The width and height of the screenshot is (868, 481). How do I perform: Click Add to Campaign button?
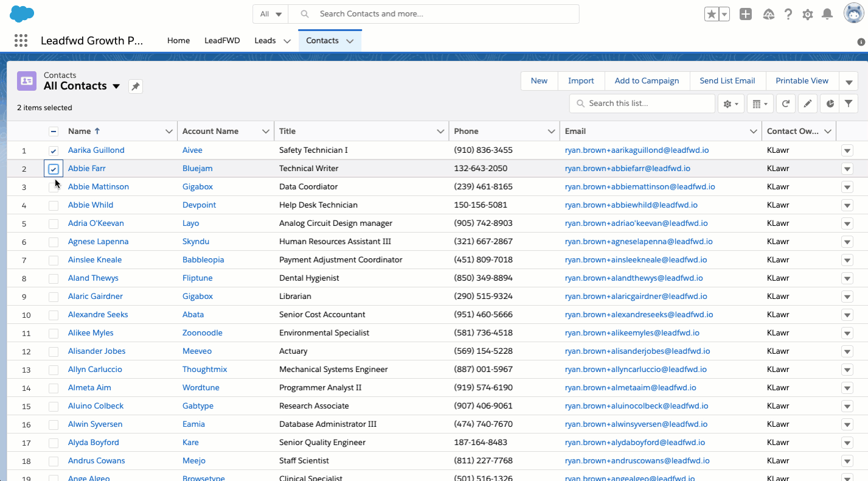(x=647, y=81)
